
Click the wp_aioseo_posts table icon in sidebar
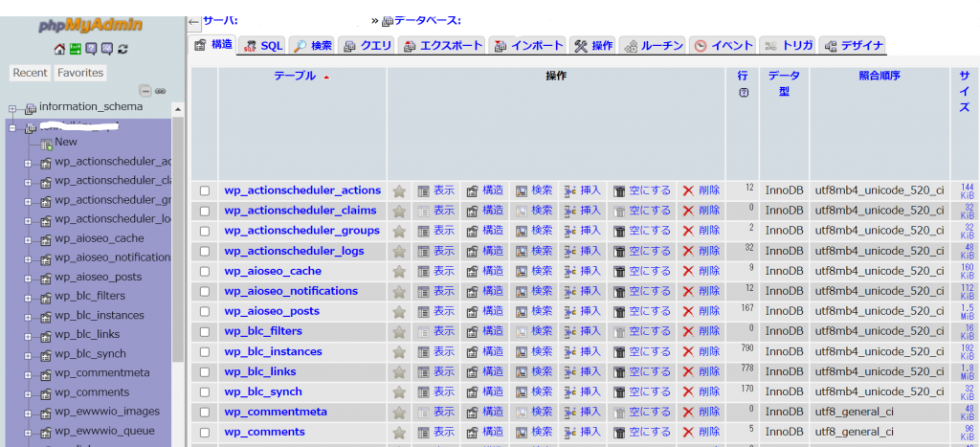click(x=46, y=279)
